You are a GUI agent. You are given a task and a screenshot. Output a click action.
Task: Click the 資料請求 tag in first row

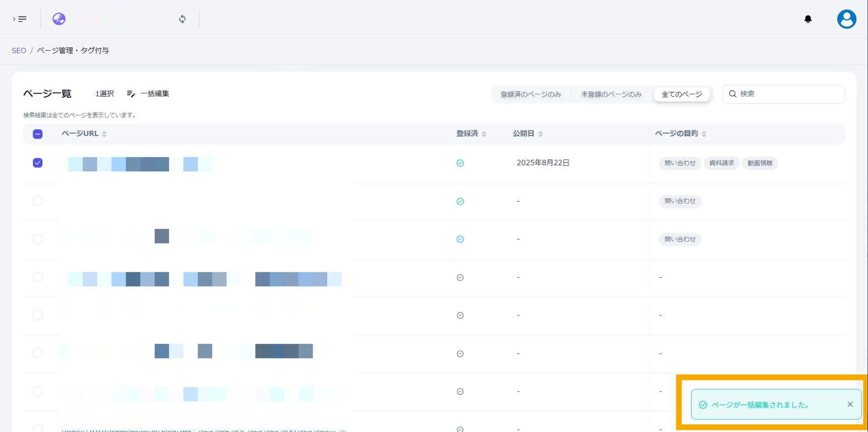pos(721,163)
